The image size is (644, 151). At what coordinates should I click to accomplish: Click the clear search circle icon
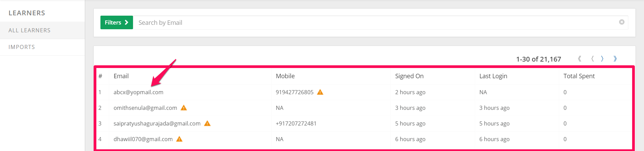(622, 22)
